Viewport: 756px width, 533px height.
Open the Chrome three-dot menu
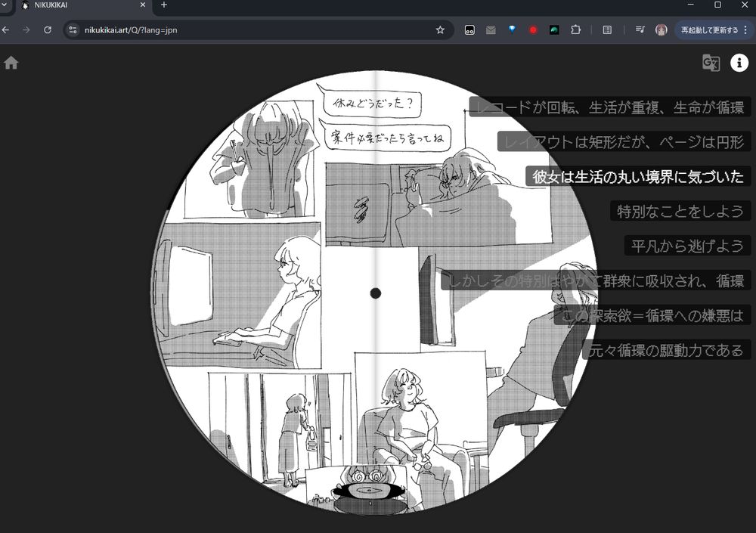click(x=747, y=29)
